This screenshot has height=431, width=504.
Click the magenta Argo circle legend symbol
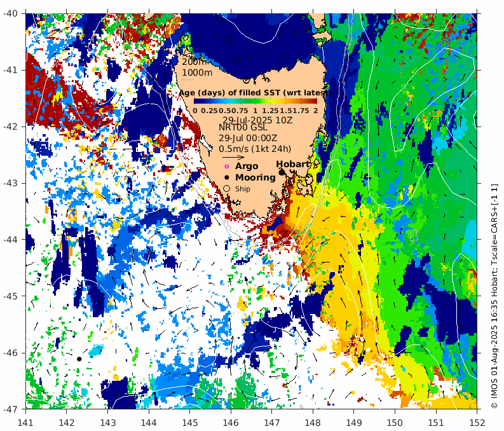[x=227, y=167]
